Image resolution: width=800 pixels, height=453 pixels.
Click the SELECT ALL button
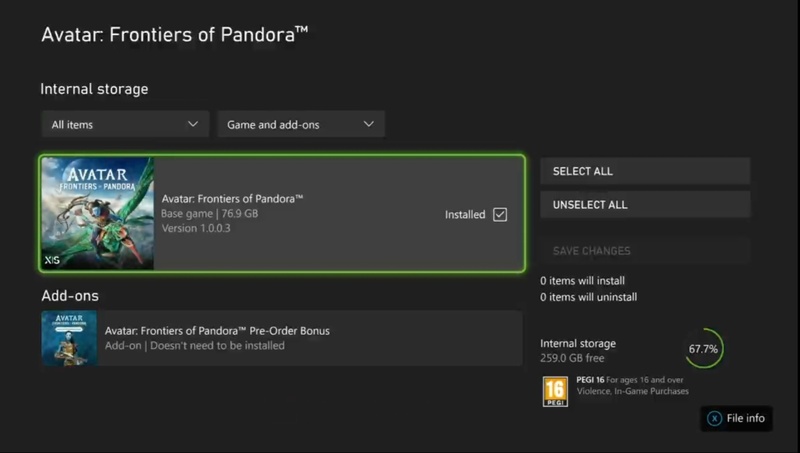645,171
